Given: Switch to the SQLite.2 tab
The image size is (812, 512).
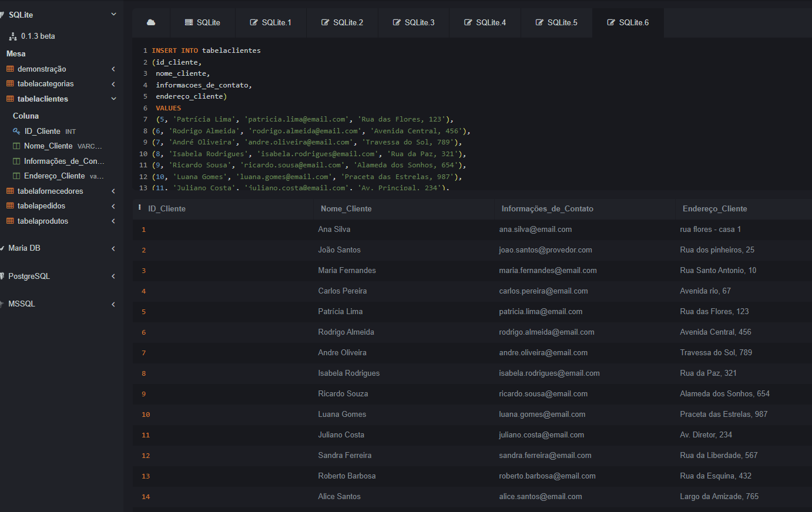Looking at the screenshot, I should [x=342, y=22].
